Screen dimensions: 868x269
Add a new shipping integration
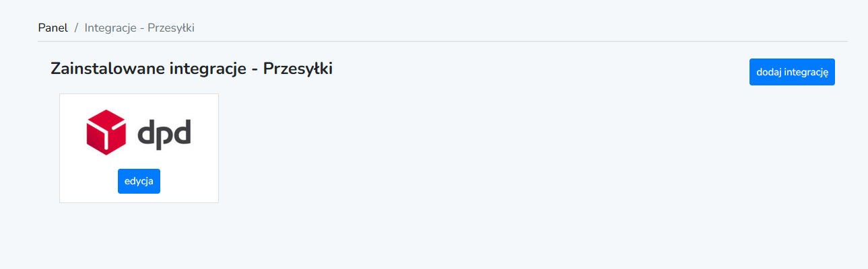[792, 72]
